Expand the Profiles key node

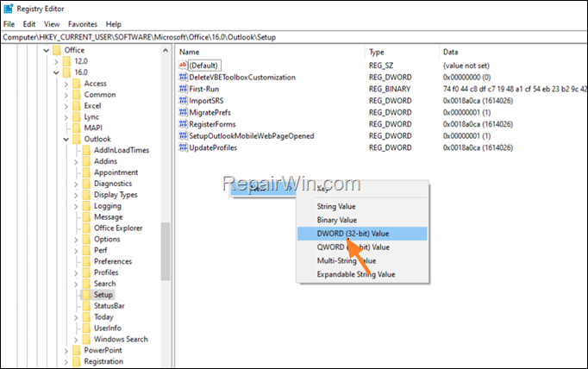tap(76, 272)
